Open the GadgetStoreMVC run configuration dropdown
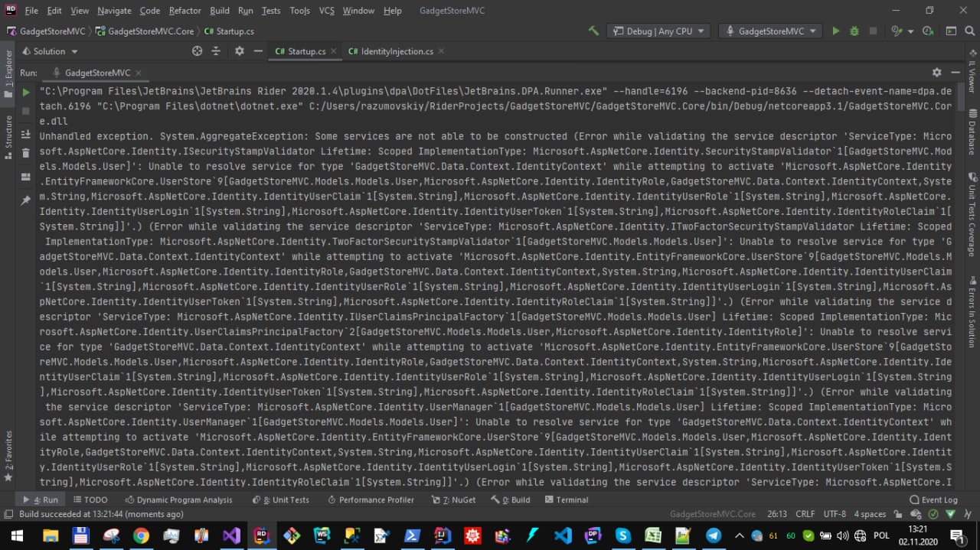 coord(769,31)
